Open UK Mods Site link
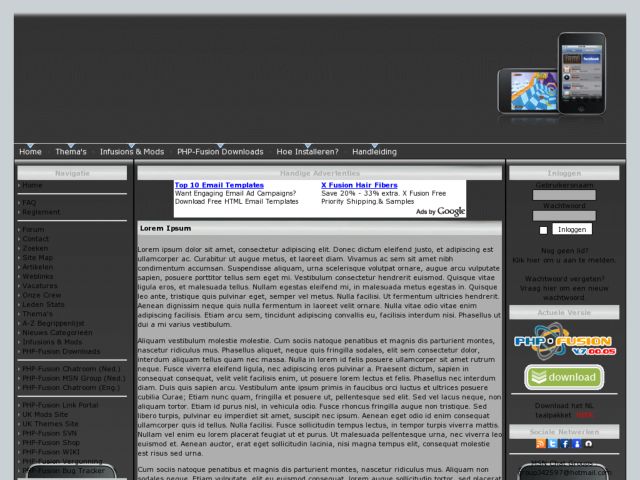 [45, 414]
